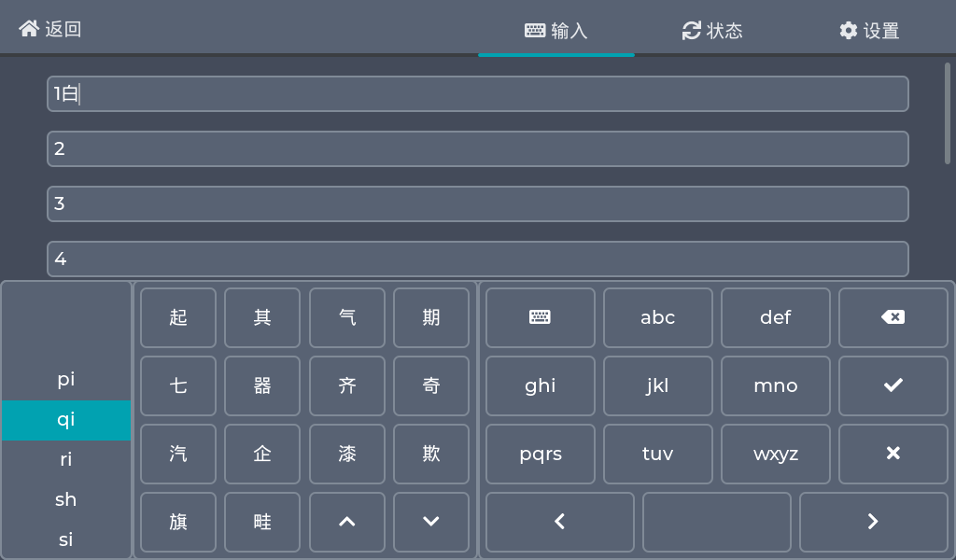This screenshot has height=560, width=956.
Task: Click input field number 2
Action: 478,148
